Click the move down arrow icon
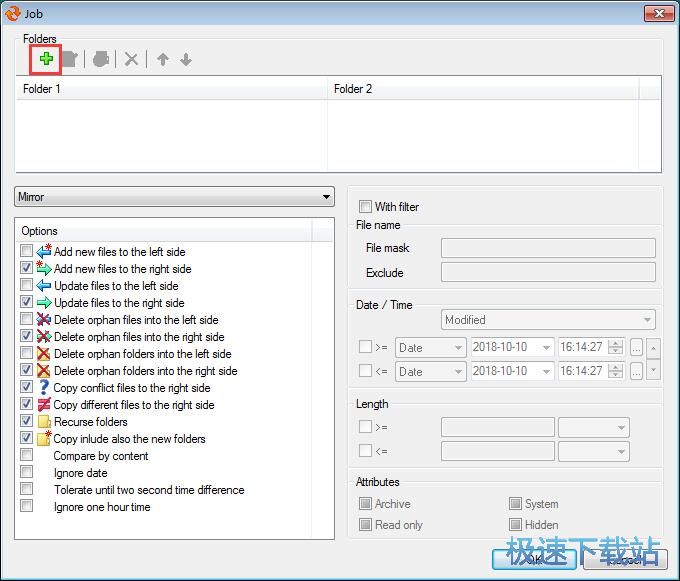The height and width of the screenshot is (581, 680). [185, 59]
